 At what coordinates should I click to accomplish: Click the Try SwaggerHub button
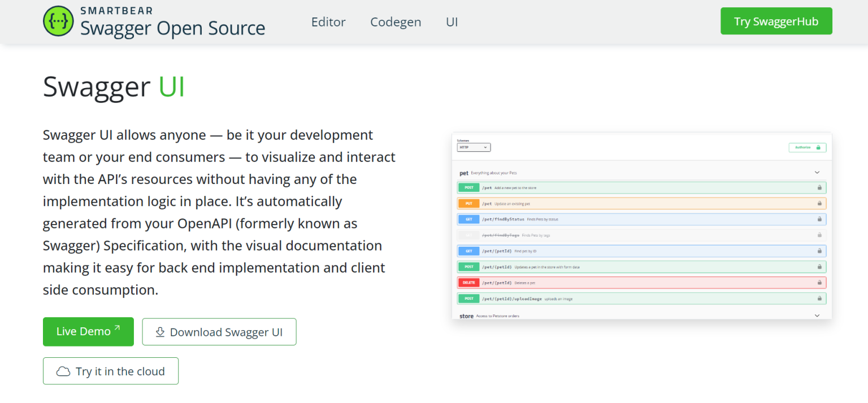point(776,21)
